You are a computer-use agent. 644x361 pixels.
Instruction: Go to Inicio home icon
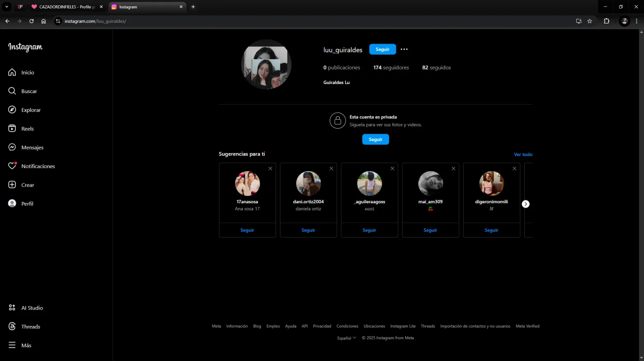tap(12, 72)
